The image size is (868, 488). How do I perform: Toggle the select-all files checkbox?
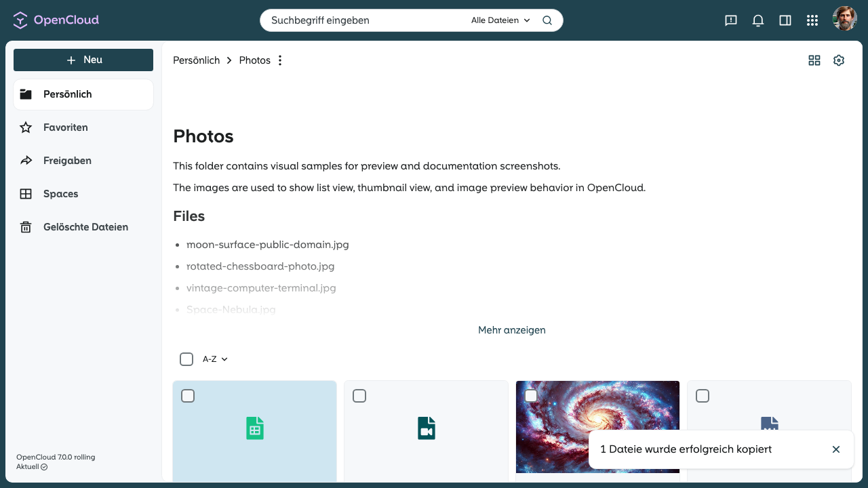(186, 359)
